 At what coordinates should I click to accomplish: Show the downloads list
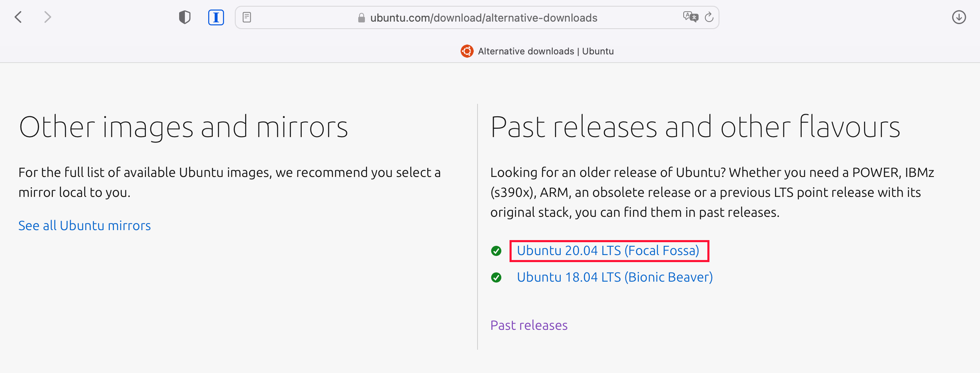[959, 17]
